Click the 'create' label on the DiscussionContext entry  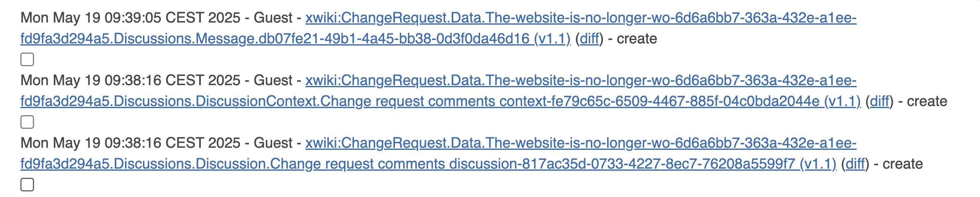tap(927, 101)
